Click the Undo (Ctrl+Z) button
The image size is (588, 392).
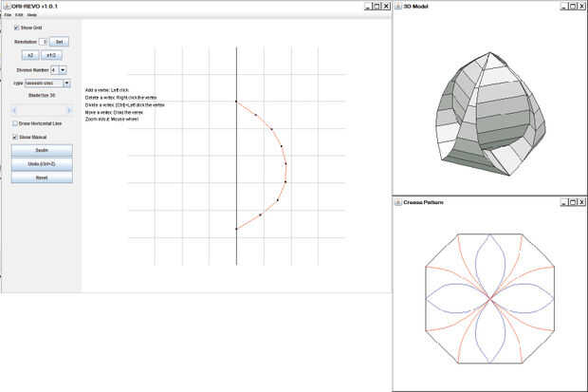[x=42, y=164]
